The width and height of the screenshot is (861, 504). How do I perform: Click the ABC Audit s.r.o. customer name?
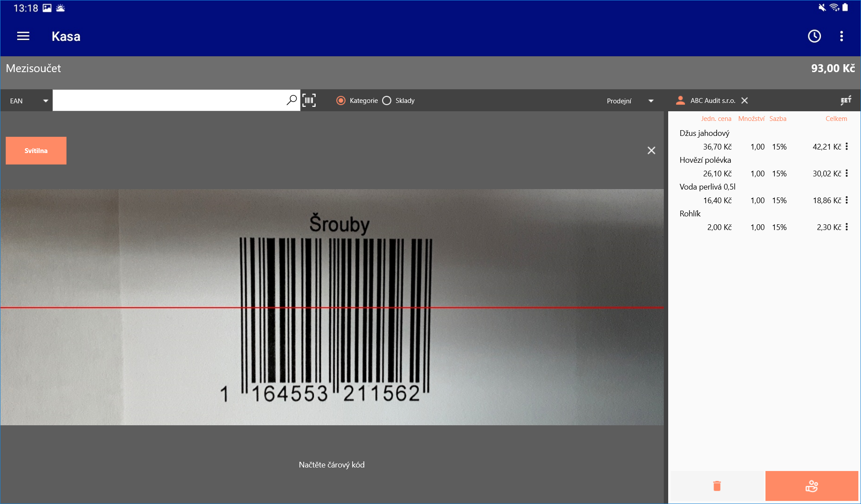click(x=713, y=100)
